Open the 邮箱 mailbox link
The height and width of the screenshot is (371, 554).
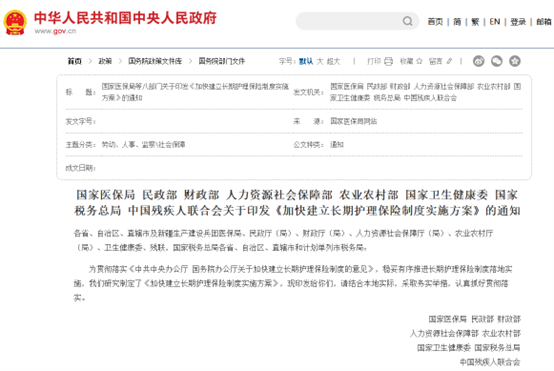coord(544,22)
